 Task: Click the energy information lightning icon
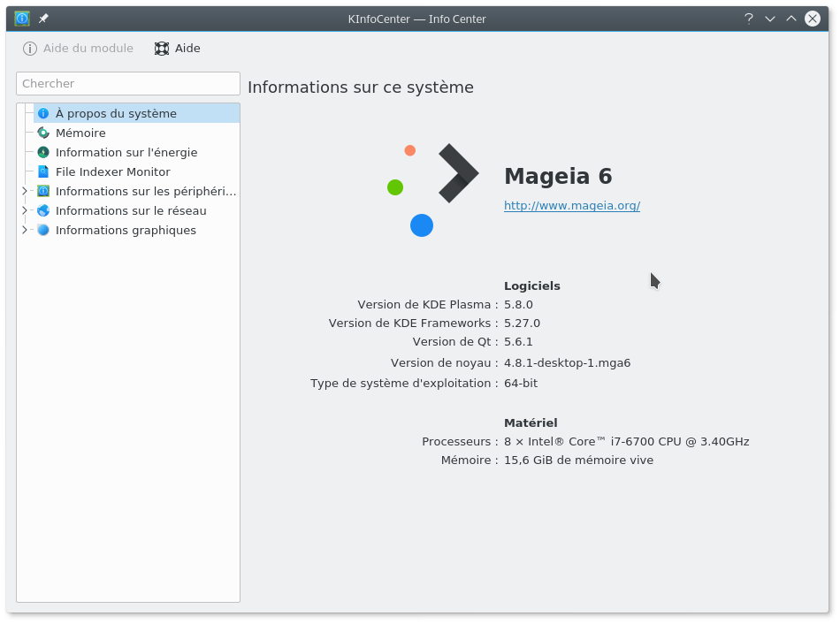tap(43, 153)
